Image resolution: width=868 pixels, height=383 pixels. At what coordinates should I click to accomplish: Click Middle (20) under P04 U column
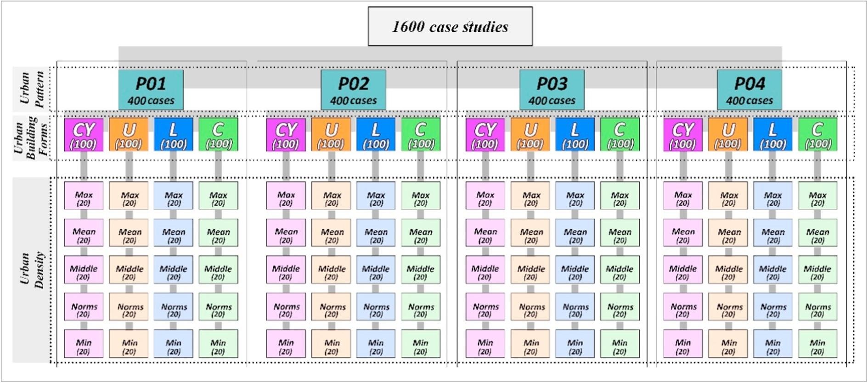coord(727,270)
